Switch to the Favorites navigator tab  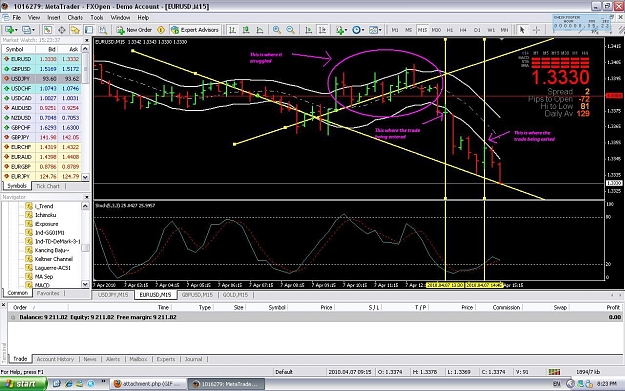(48, 293)
